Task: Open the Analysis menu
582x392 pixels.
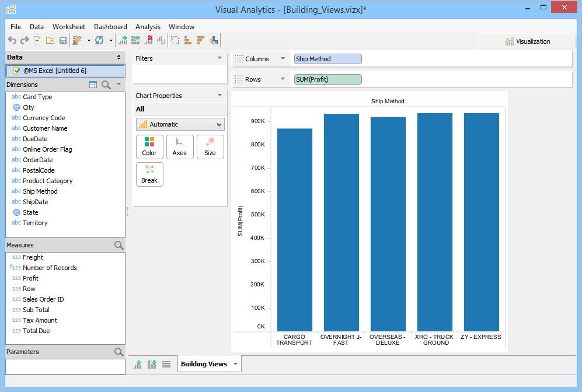Action: 148,27
